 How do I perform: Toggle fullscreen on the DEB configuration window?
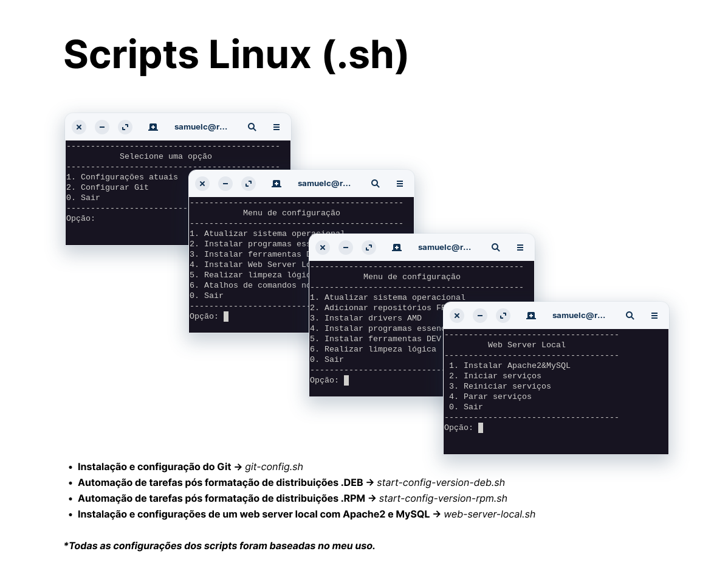pos(248,183)
